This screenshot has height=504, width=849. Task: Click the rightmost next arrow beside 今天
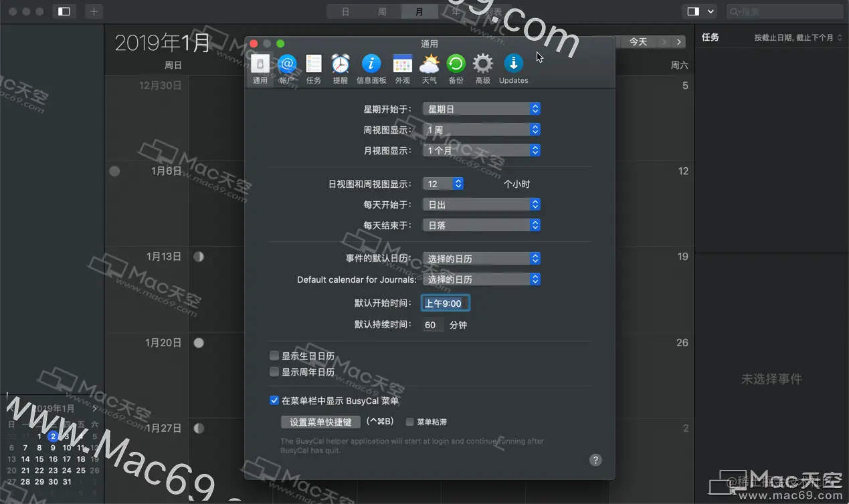679,42
